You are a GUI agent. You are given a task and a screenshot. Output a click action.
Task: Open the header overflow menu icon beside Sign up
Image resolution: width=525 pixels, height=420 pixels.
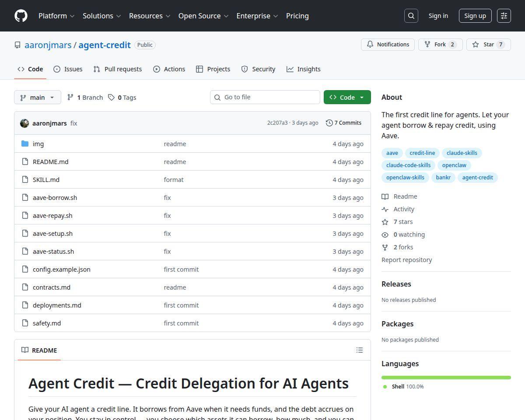point(504,16)
